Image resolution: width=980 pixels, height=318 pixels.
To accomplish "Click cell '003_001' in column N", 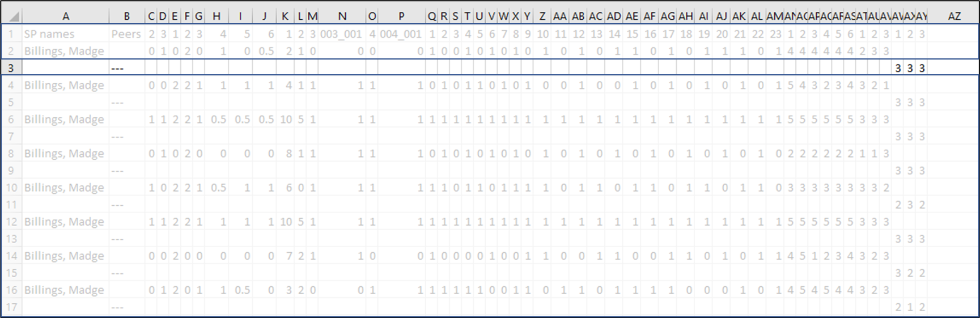I will coord(341,34).
